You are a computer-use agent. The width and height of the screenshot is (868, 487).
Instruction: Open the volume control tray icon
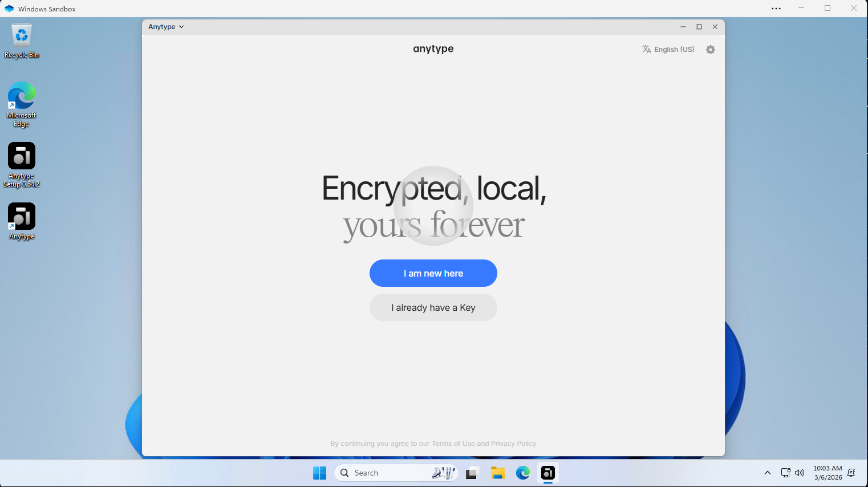pyautogui.click(x=800, y=473)
